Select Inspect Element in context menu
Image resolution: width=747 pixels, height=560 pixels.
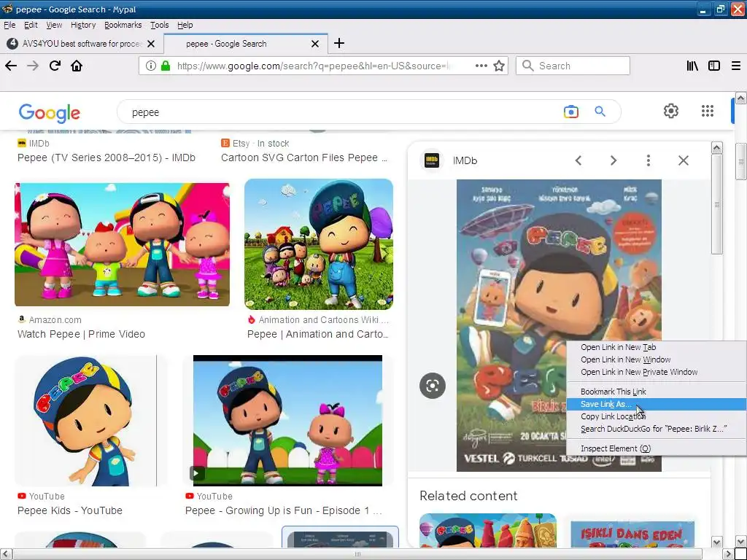point(657,448)
